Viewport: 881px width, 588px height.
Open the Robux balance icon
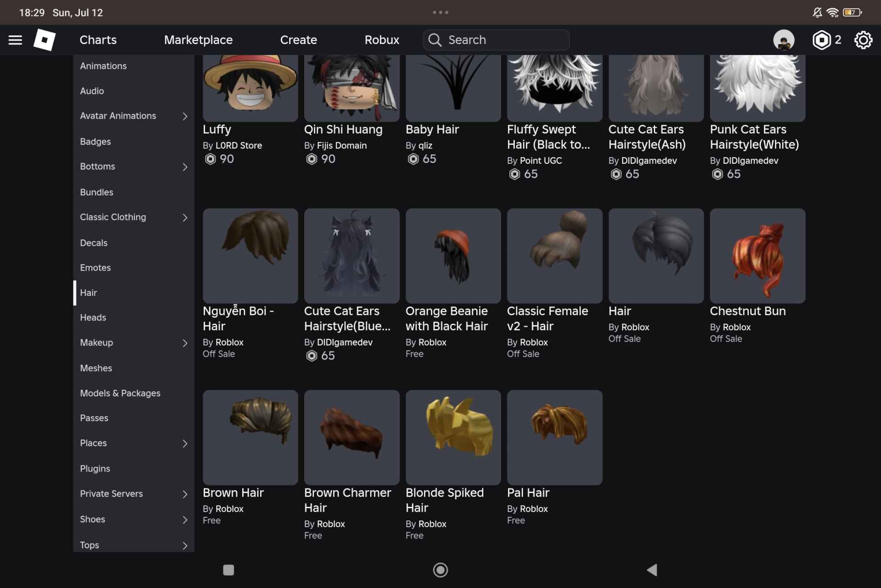pos(821,40)
